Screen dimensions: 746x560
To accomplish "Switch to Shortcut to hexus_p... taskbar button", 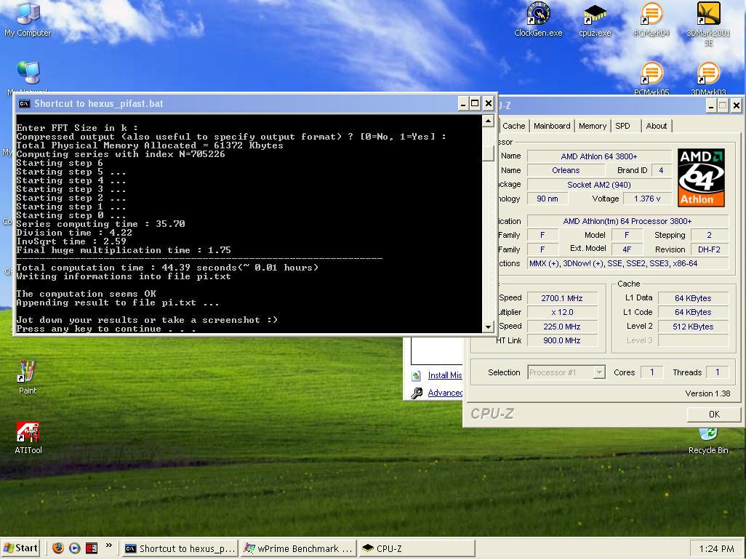I will (180, 548).
